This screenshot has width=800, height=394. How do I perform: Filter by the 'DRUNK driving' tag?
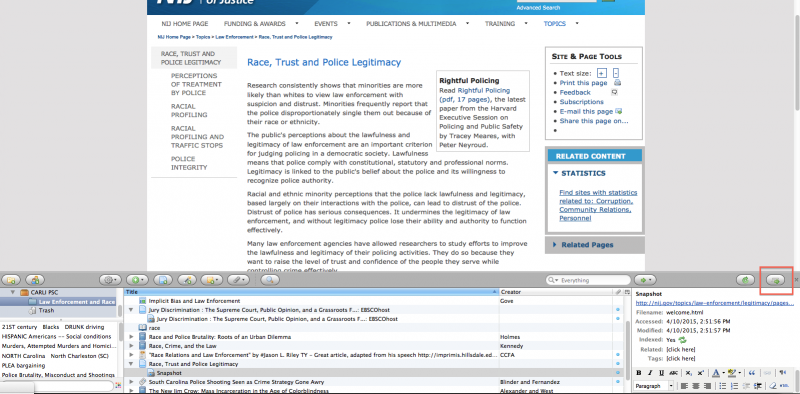tap(84, 327)
